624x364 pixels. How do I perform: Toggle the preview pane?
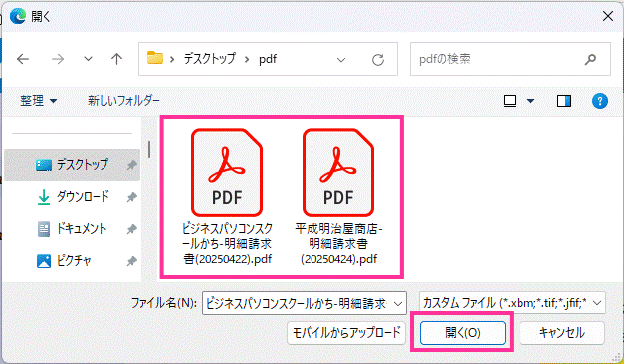(x=564, y=101)
